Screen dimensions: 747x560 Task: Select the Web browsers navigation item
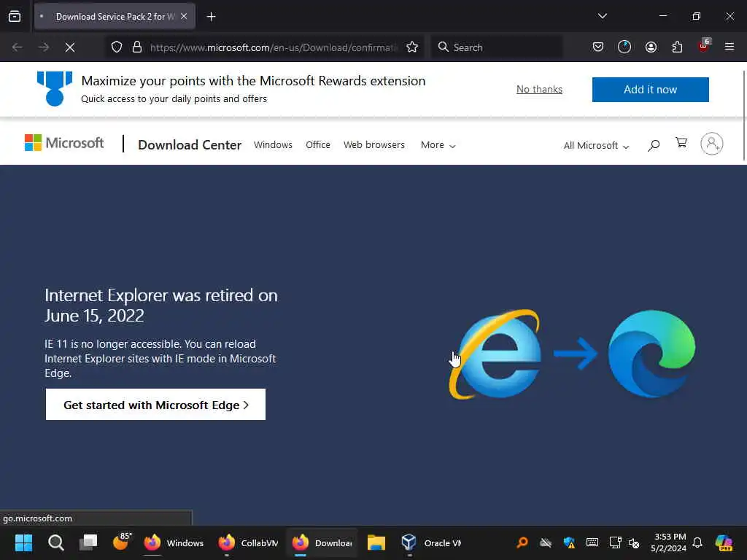pyautogui.click(x=374, y=145)
